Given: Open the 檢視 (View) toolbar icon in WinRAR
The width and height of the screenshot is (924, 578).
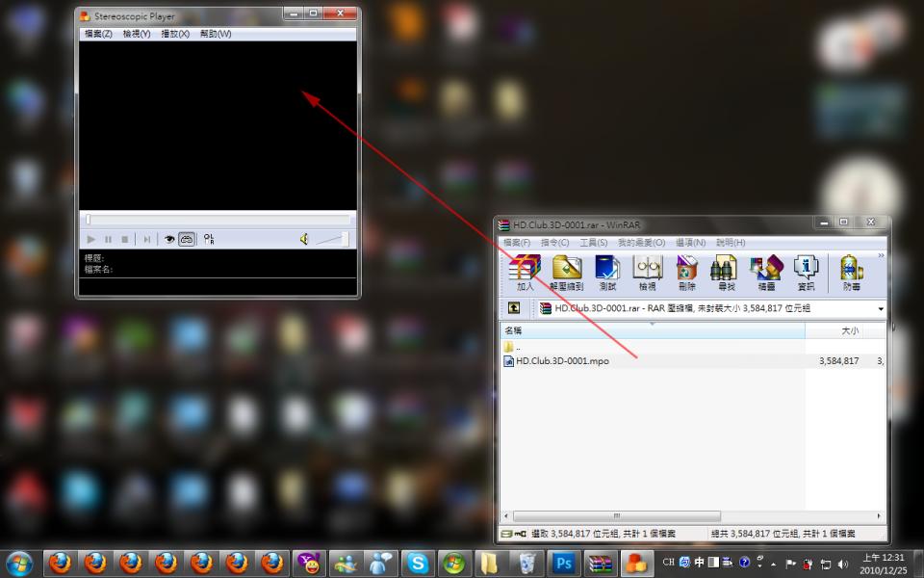Looking at the screenshot, I should [x=648, y=273].
